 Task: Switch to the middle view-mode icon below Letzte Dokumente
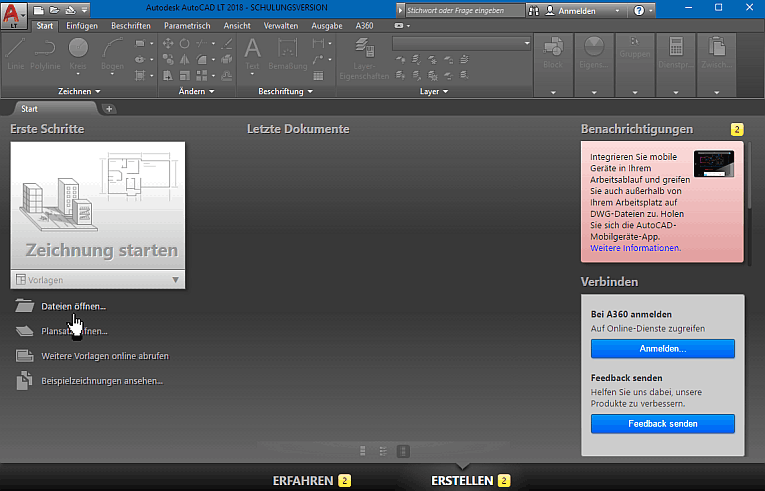[383, 451]
